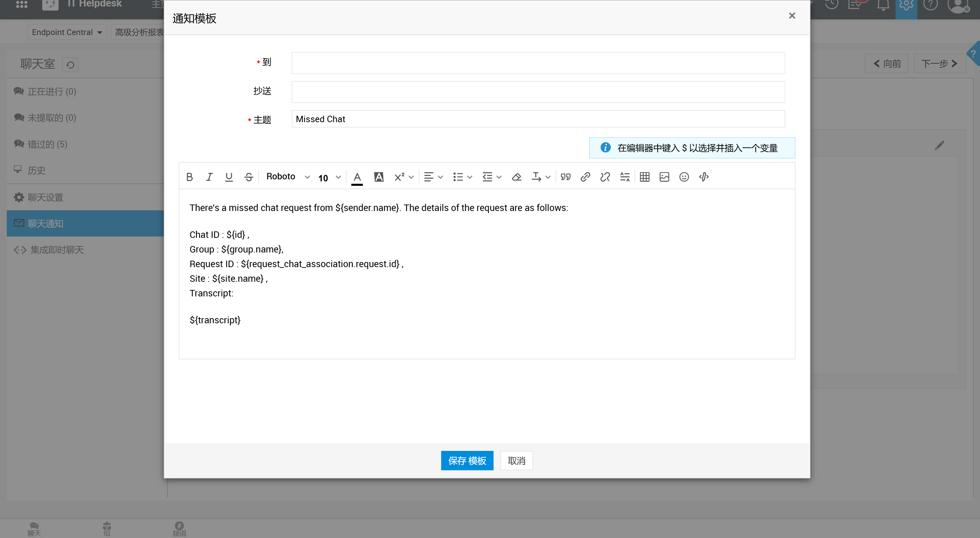Click the edit HTML source icon
Screen dimensions: 980x538
tap(704, 177)
